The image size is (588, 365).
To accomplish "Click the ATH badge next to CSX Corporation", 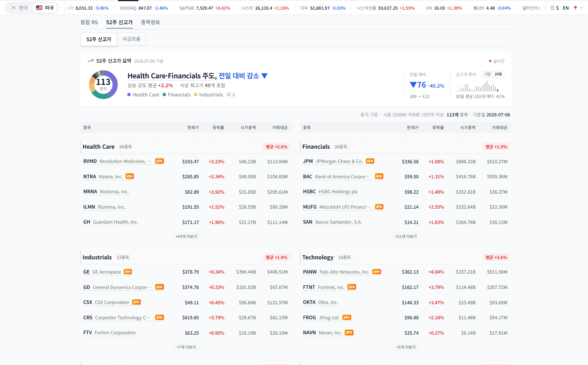I will [136, 302].
